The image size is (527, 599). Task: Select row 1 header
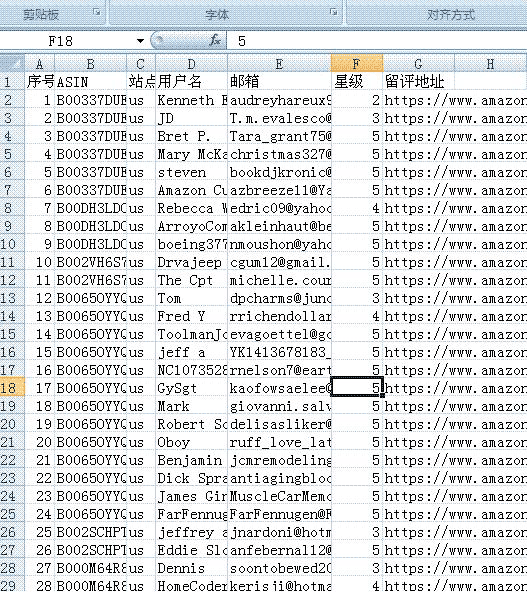tap(12, 81)
